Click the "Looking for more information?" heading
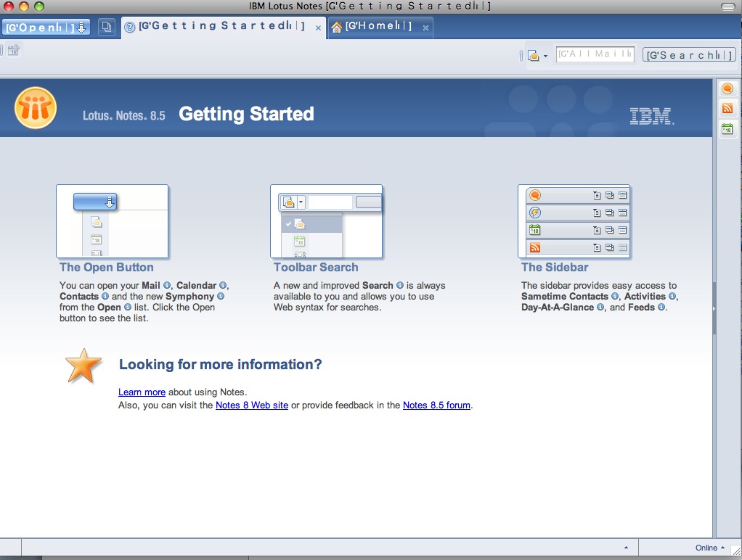The width and height of the screenshot is (742, 560). 221,364
